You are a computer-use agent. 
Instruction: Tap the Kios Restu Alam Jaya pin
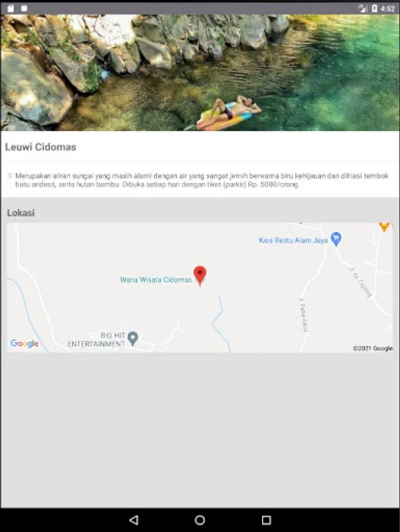[x=336, y=239]
